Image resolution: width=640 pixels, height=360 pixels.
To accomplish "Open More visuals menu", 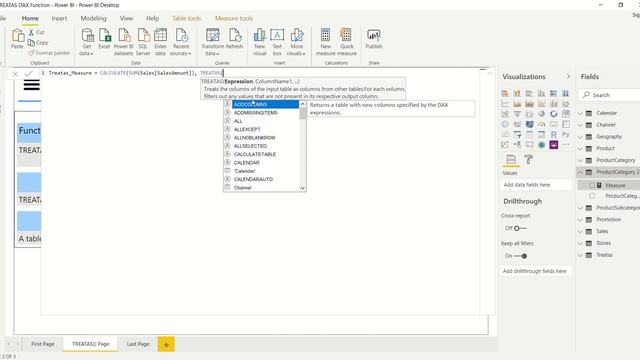I will pos(296,42).
